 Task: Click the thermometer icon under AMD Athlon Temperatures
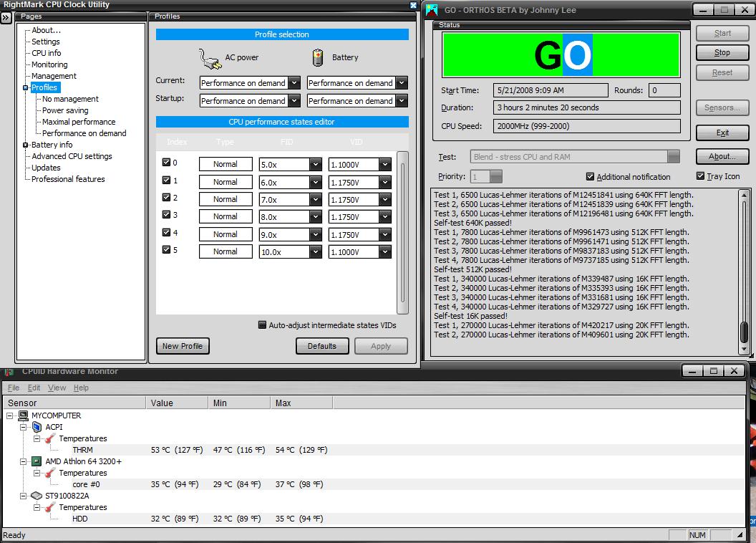click(x=50, y=473)
